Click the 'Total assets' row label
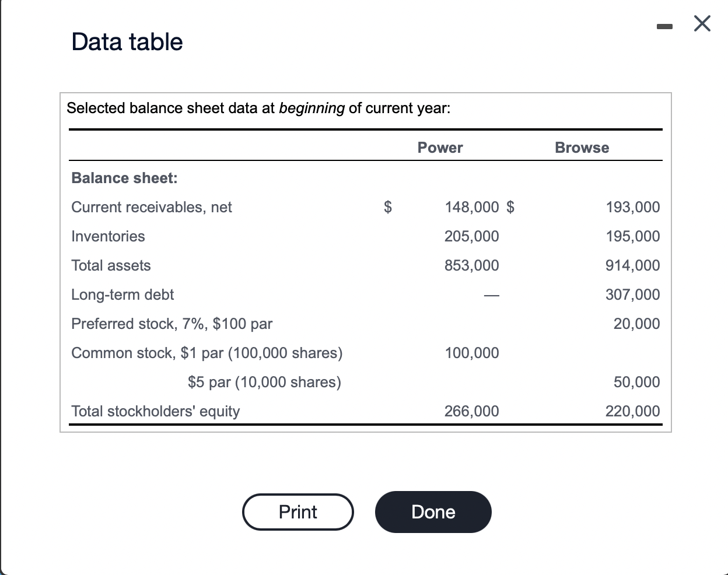The height and width of the screenshot is (575, 728). (111, 265)
